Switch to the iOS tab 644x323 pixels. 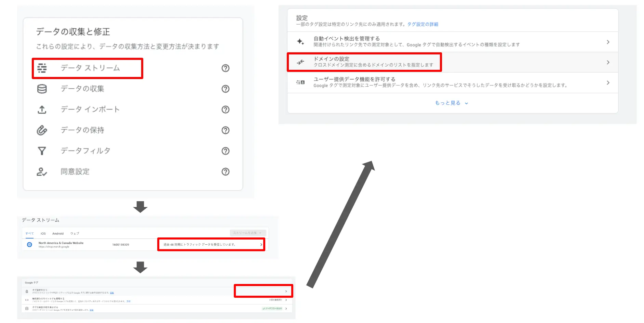tap(43, 234)
